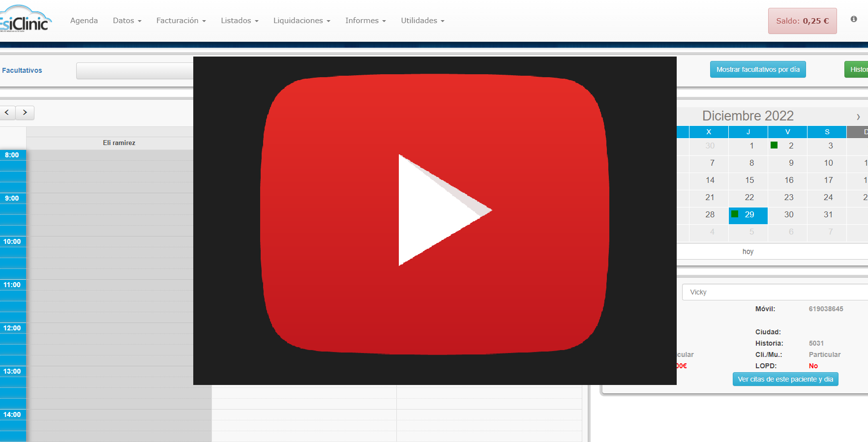Click the 11:00 time slot label

(12, 285)
